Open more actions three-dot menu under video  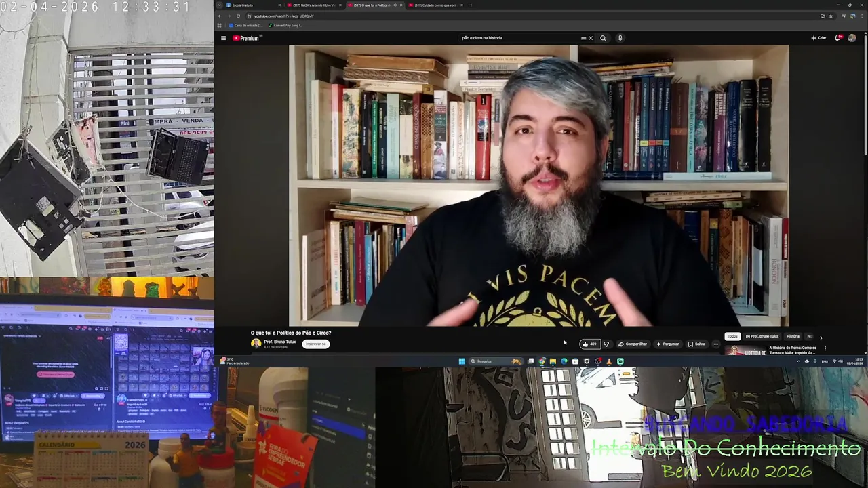click(715, 344)
